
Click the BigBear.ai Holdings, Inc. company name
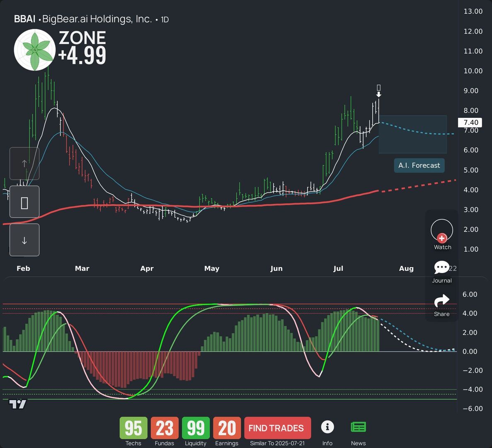tap(97, 19)
